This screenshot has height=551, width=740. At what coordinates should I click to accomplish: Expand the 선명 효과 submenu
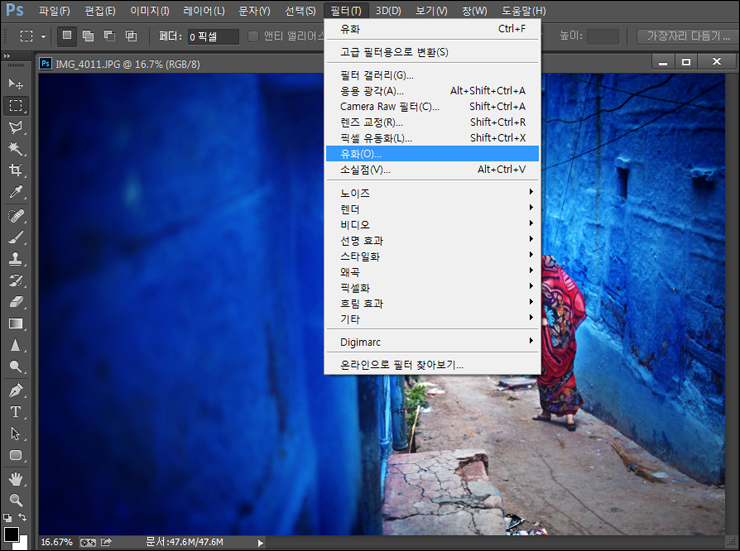(432, 241)
